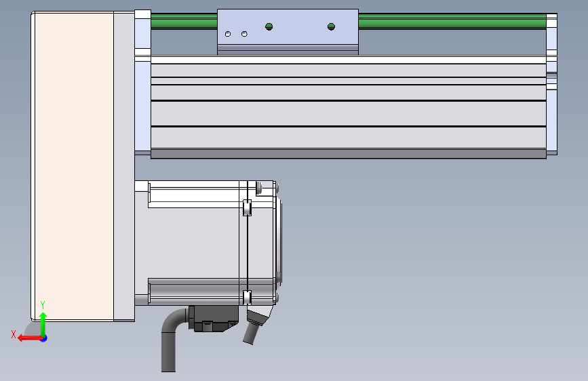588x381 pixels.
Task: Select the lavender slider carriage block
Action: point(288,31)
